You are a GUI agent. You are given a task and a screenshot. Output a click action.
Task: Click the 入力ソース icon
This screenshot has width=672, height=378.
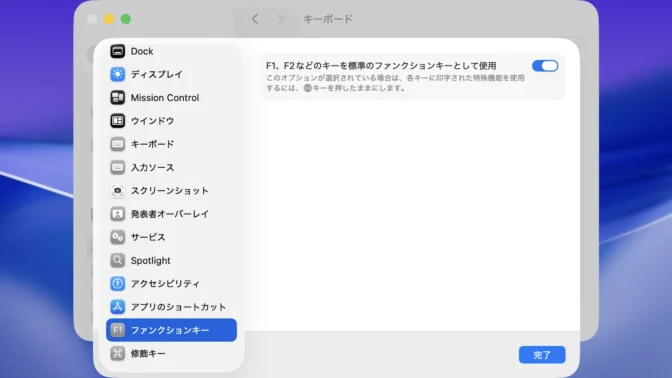[117, 167]
